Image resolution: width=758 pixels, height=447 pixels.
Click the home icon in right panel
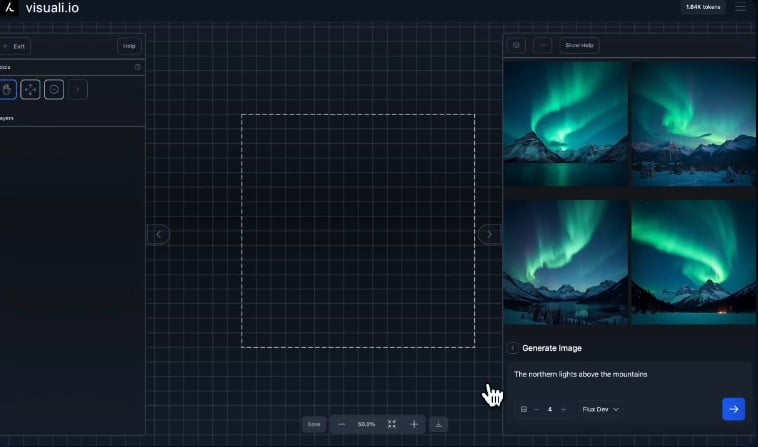[x=516, y=45]
